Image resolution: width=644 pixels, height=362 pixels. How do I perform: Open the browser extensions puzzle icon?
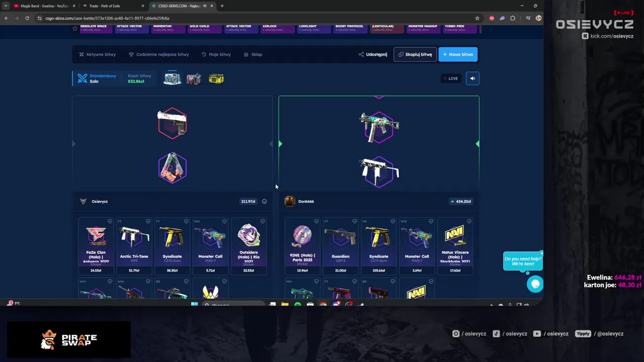tap(513, 18)
